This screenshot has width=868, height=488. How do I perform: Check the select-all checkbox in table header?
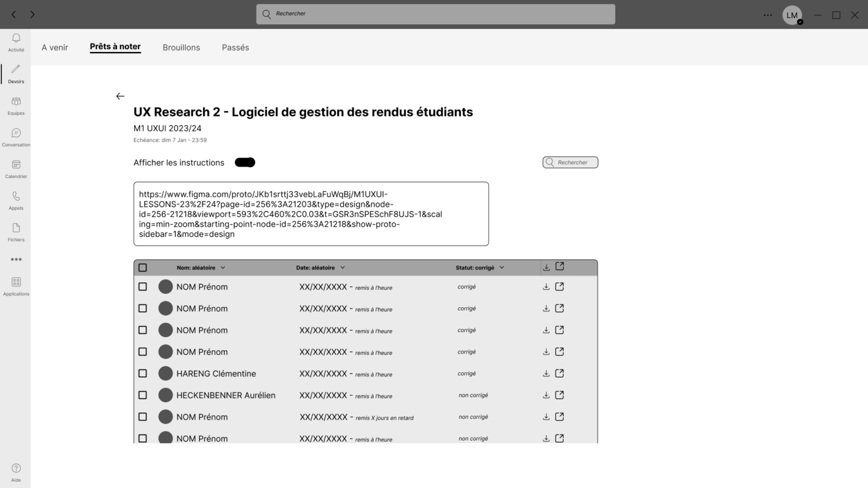click(142, 268)
